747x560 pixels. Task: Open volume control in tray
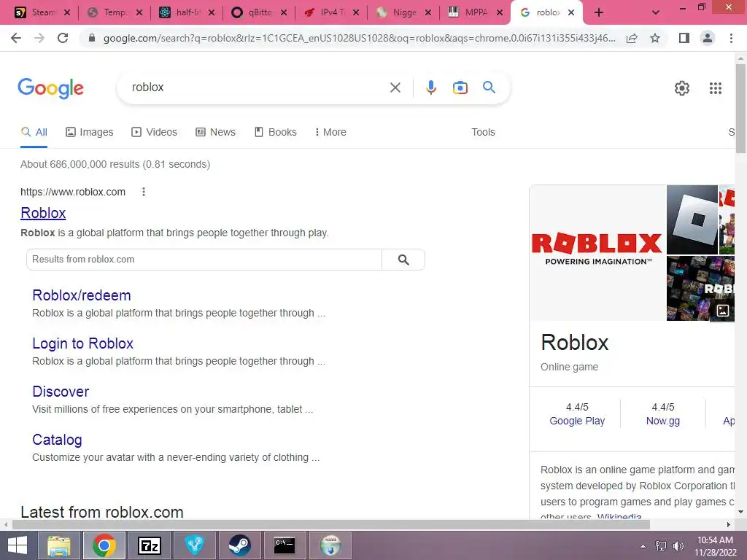[x=678, y=546]
